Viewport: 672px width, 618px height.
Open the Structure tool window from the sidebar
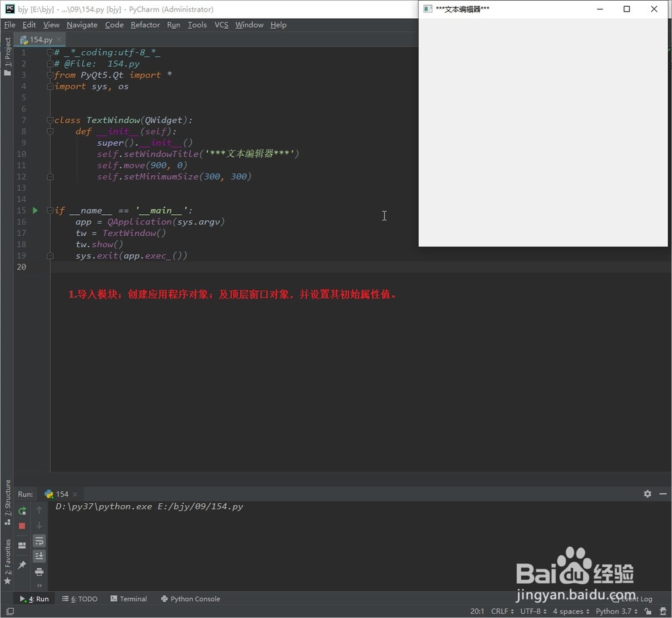point(7,502)
